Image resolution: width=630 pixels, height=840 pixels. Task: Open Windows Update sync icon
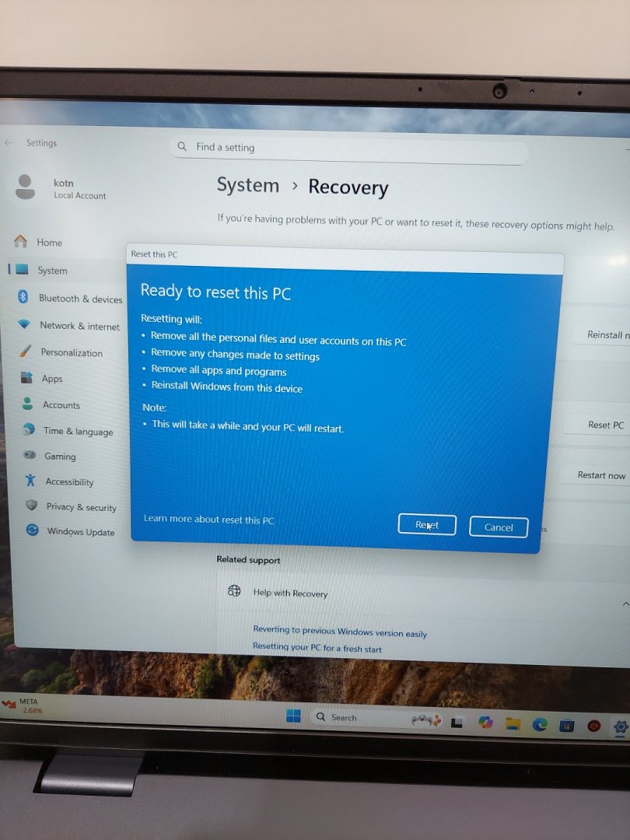pos(32,530)
